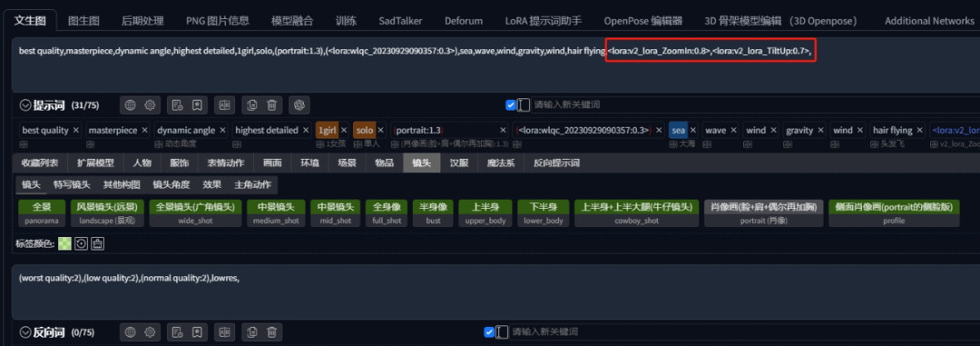Toggle the checkbox beside 反向词 keyword input

pyautogui.click(x=489, y=332)
